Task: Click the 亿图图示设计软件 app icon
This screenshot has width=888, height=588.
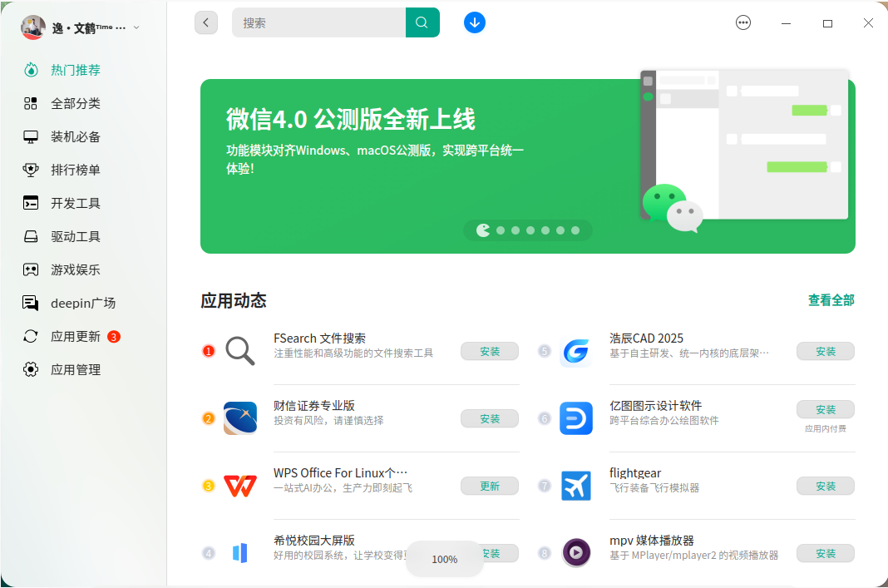Action: 576,418
